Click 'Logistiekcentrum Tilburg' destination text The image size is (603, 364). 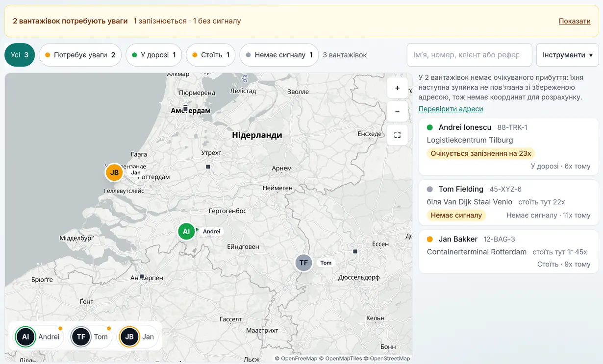[x=470, y=140]
